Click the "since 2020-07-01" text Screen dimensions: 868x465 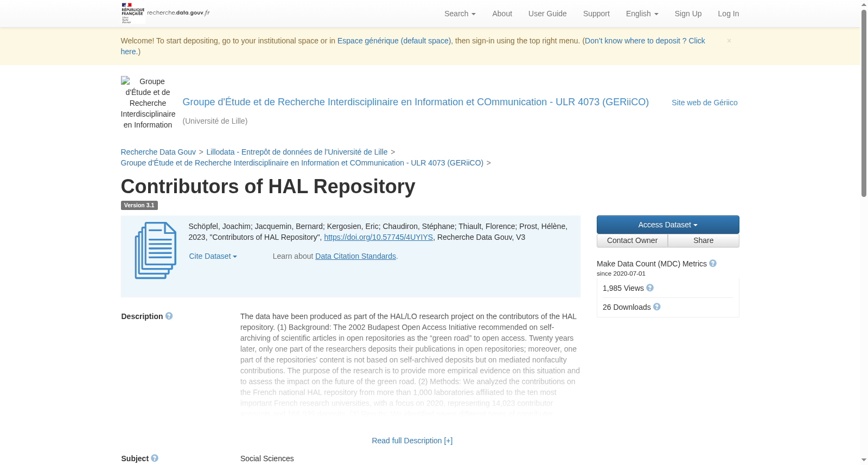pos(621,273)
